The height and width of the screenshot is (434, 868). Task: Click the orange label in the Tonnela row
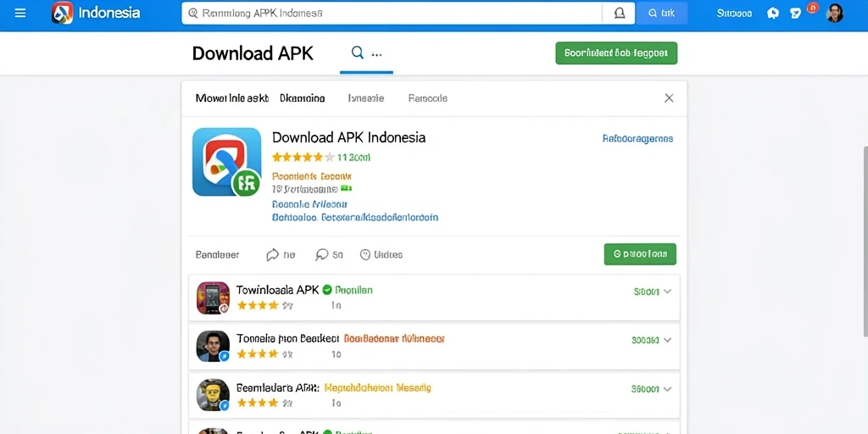click(x=394, y=338)
